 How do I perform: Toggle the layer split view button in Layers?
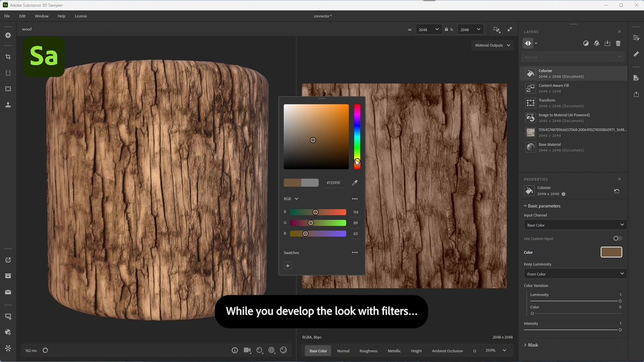pos(528,43)
